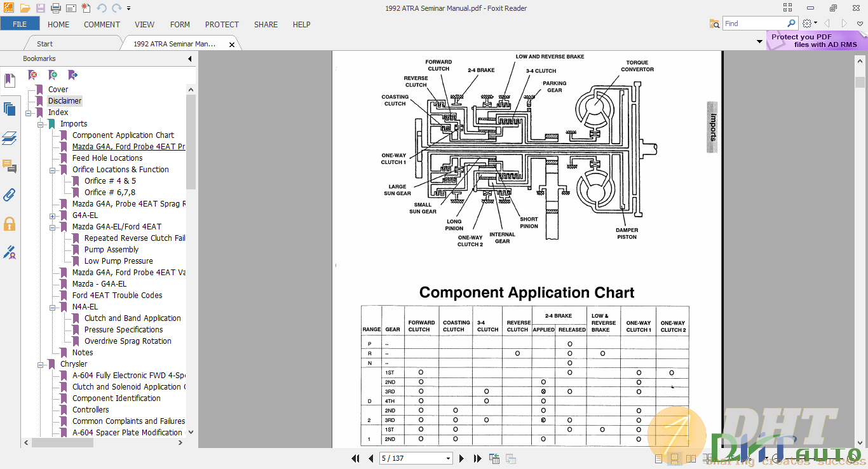
Task: Open the Security padlock panel
Action: tap(10, 224)
